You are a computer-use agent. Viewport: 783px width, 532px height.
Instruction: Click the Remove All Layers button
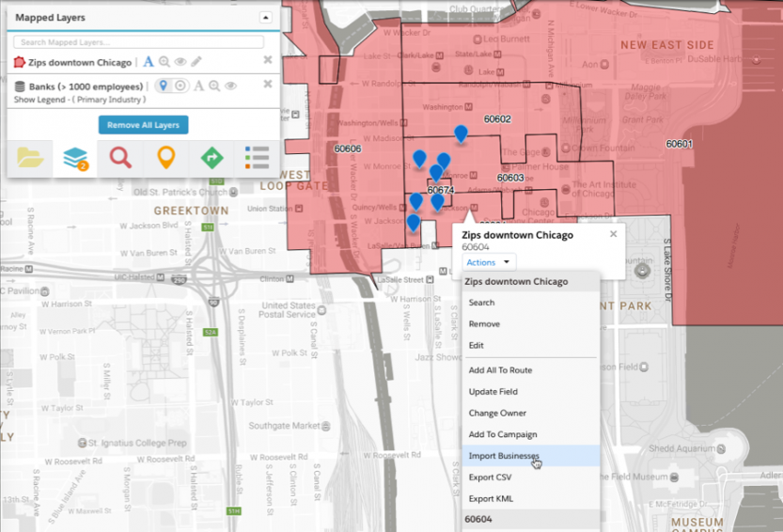(x=143, y=125)
